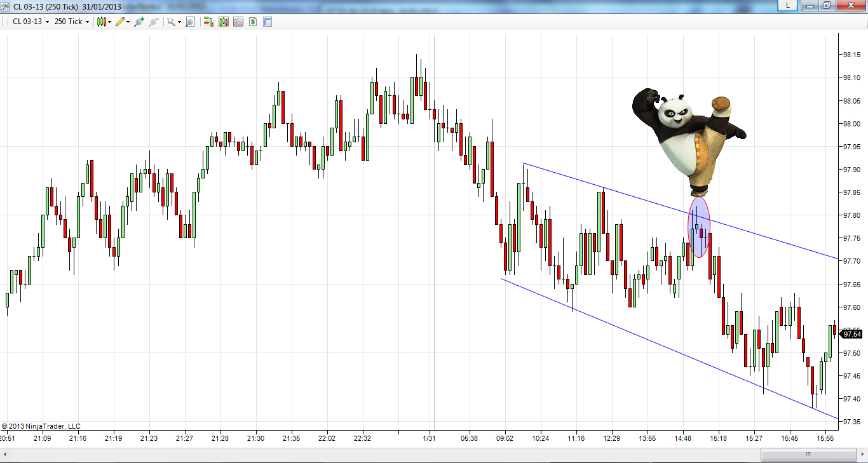Image resolution: width=868 pixels, height=463 pixels.
Task: Click the 98.00 price axis label
Action: click(851, 123)
